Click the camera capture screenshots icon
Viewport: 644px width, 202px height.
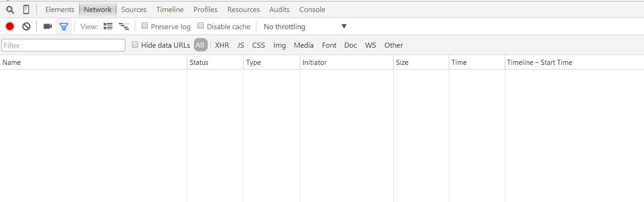(48, 26)
